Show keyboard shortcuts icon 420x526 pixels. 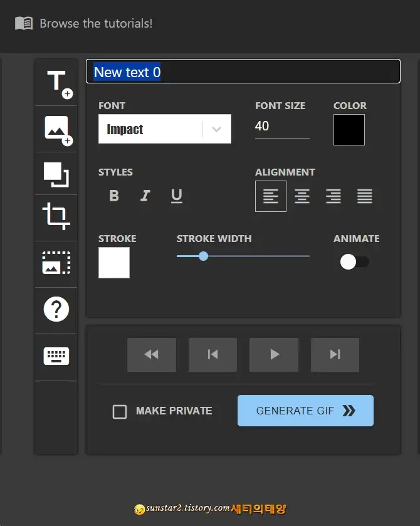56,355
